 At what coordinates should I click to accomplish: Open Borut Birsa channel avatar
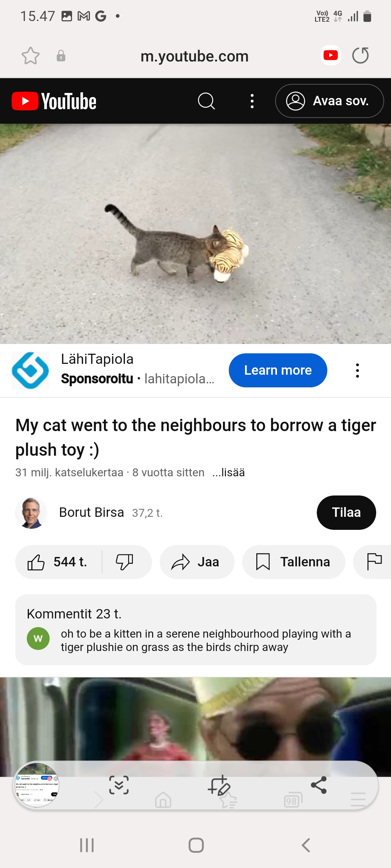click(31, 513)
